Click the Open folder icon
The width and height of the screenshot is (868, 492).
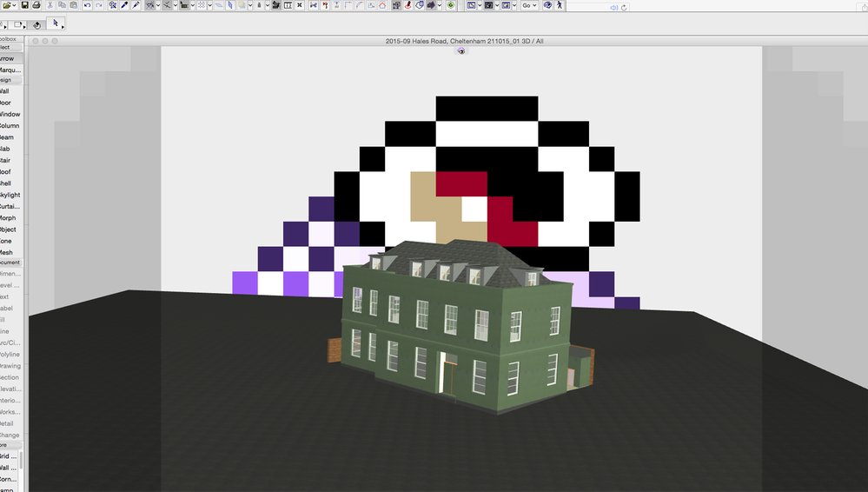[x=6, y=5]
